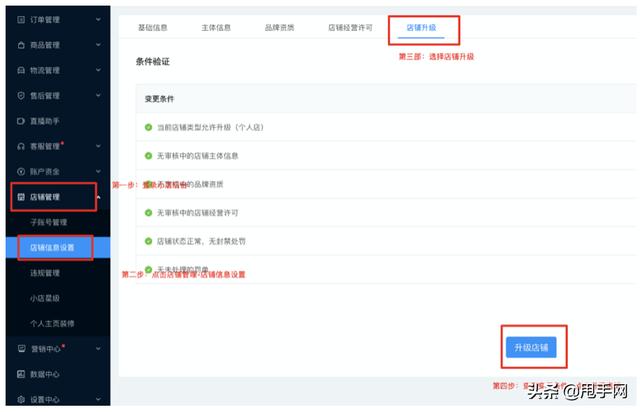Click green check beside 店铺状态正常，无封禁处罚

(x=148, y=241)
